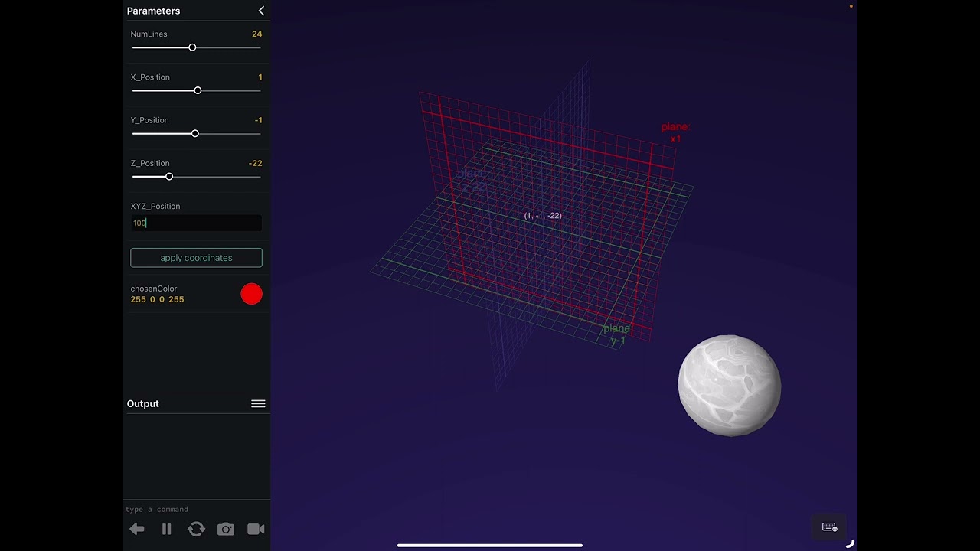Viewport: 980px width, 551px height.
Task: Take a screenshot with the camera icon
Action: coord(226,529)
